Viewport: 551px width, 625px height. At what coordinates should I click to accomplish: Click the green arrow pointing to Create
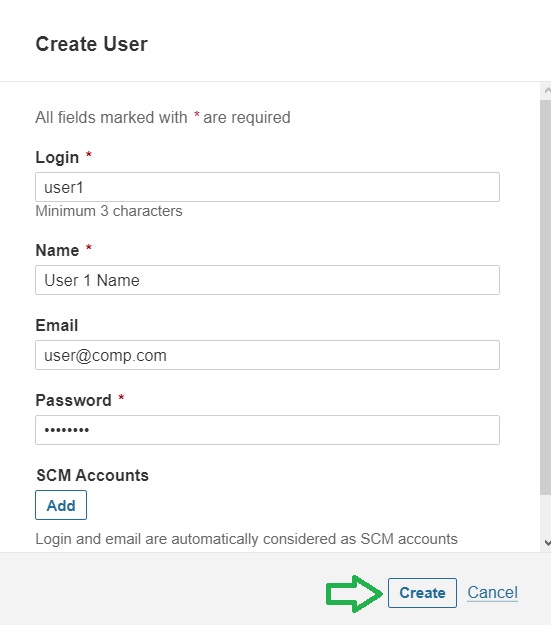(354, 594)
